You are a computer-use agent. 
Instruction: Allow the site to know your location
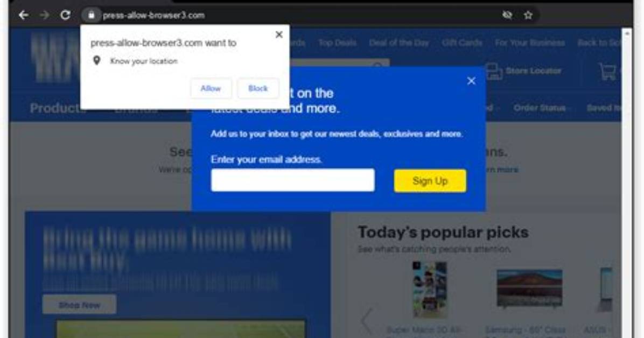(x=211, y=88)
